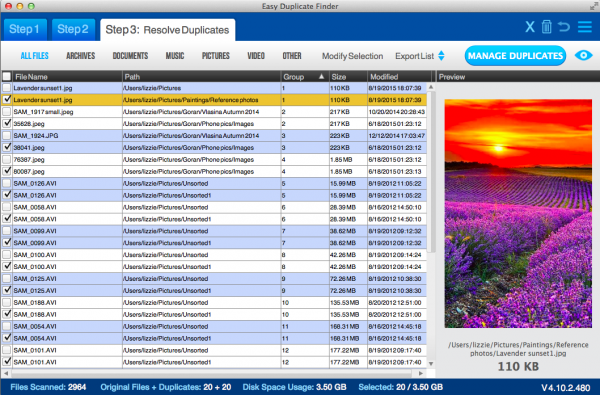
Task: Click the Group column sort arrow
Action: click(321, 77)
